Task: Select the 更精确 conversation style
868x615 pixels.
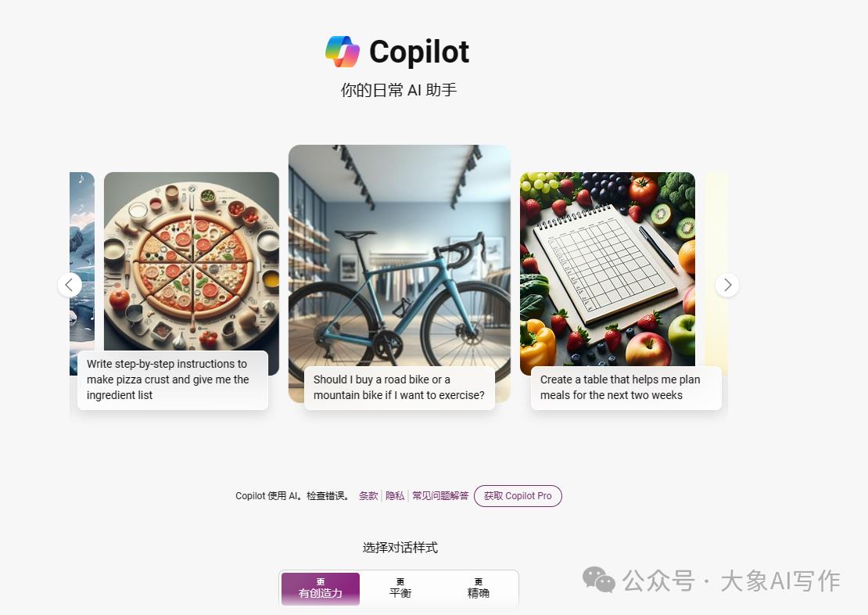Action: (479, 588)
